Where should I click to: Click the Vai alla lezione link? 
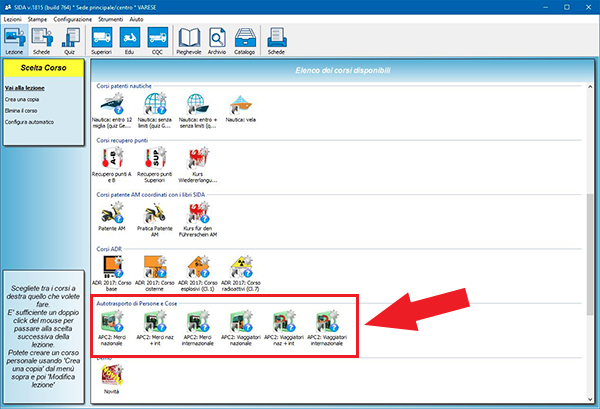click(x=23, y=89)
